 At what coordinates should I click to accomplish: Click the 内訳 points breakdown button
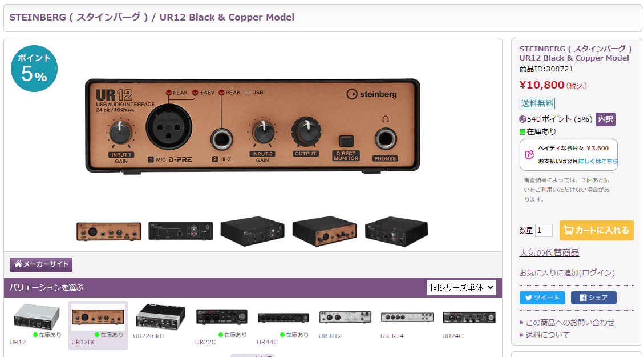(605, 119)
